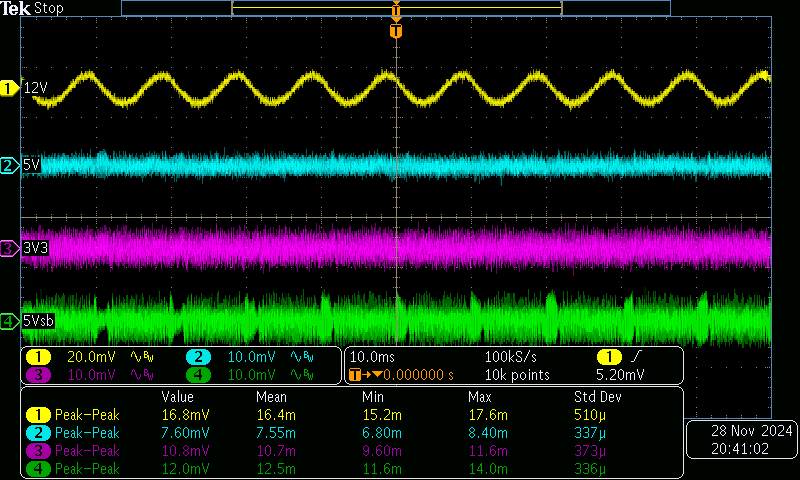The width and height of the screenshot is (800, 480).
Task: Click channel 4 bandwidth limit coupling icon
Action: point(303,375)
